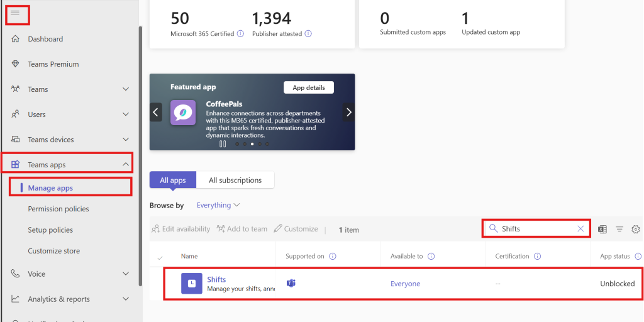Screen dimensions: 644x322
Task: Open the Shifts app link
Action: point(216,280)
